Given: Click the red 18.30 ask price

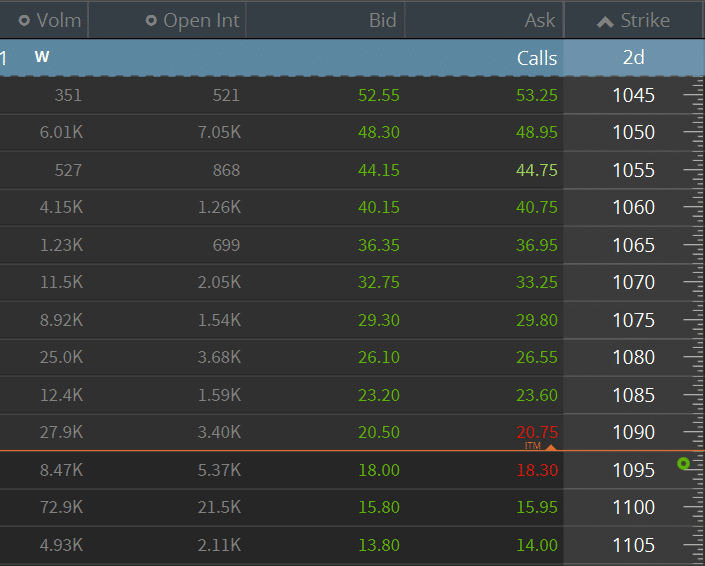Looking at the screenshot, I should point(537,470).
